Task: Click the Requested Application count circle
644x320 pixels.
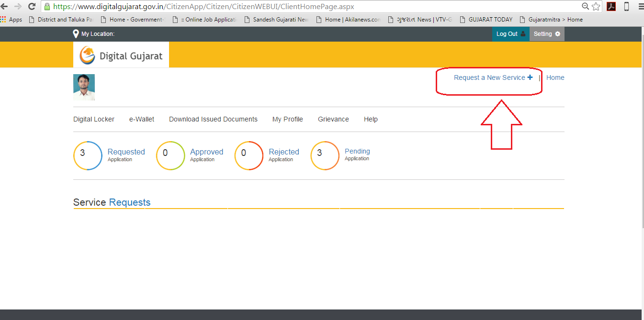Action: pos(88,155)
